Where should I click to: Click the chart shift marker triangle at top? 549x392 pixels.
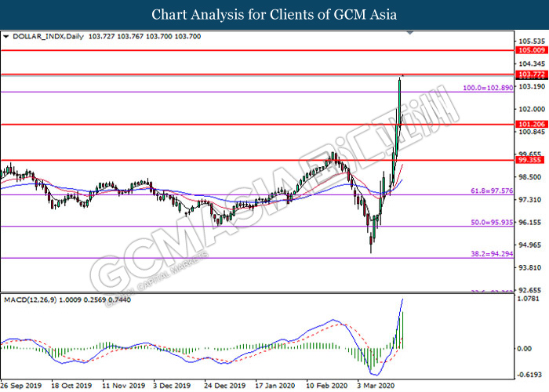[x=410, y=33]
